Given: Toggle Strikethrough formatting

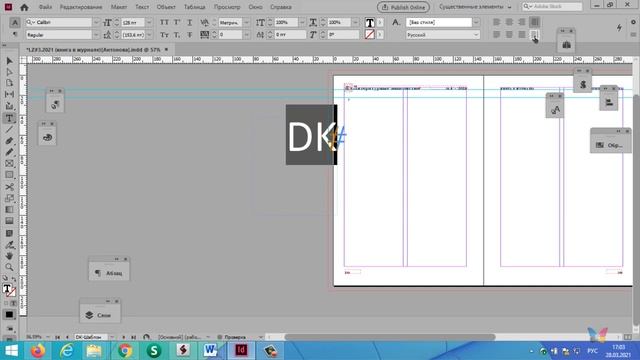Looking at the screenshot, I should (189, 35).
